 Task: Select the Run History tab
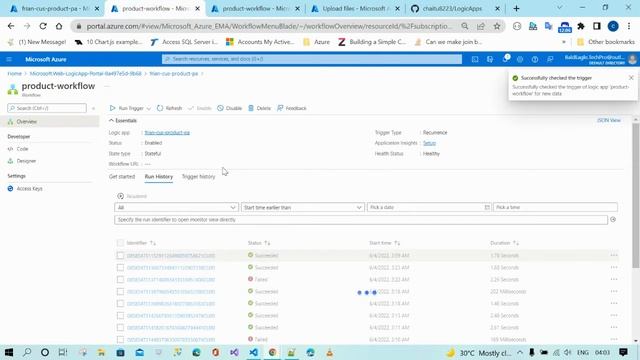(159, 176)
